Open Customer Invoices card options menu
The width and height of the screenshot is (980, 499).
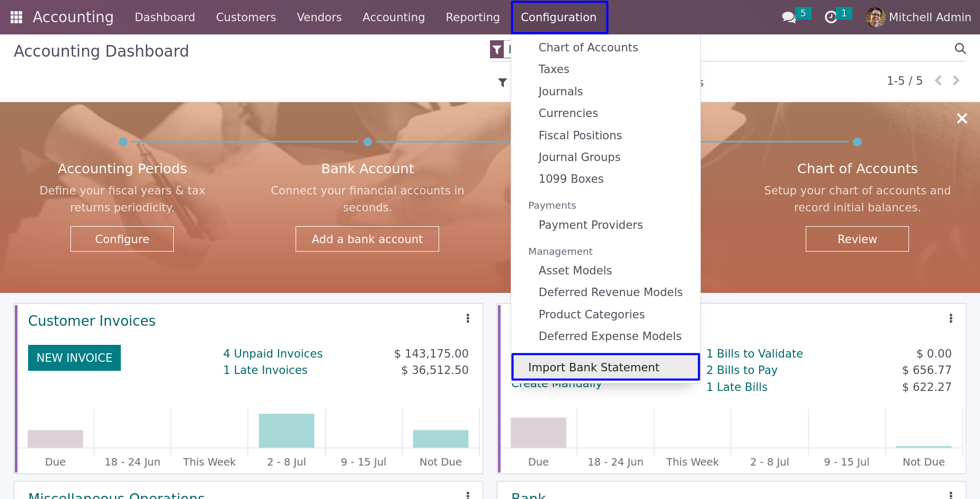click(468, 318)
